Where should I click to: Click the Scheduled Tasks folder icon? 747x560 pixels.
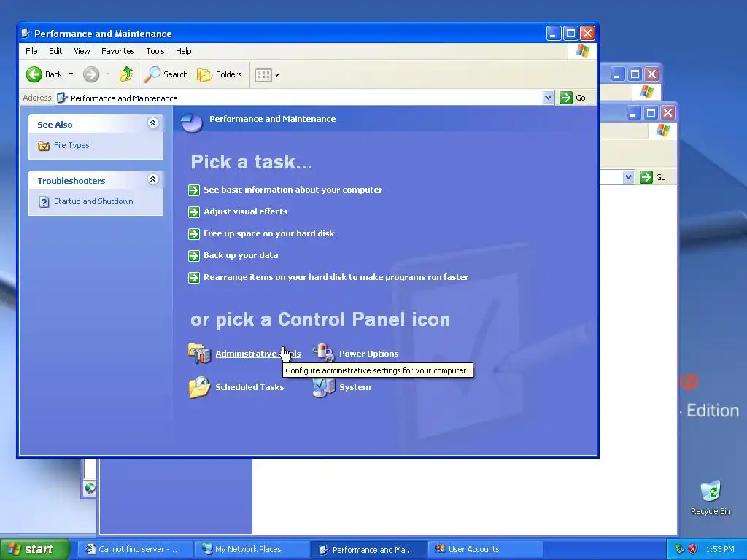[x=200, y=386]
